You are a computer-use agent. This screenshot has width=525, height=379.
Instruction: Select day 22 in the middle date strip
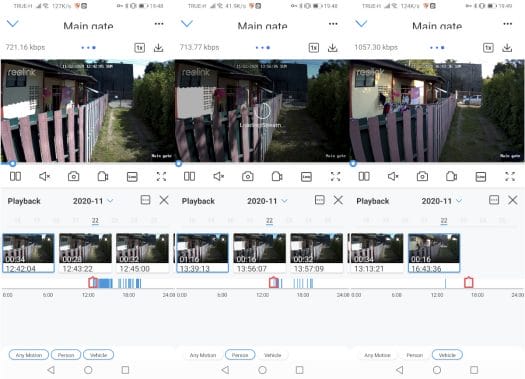click(269, 221)
